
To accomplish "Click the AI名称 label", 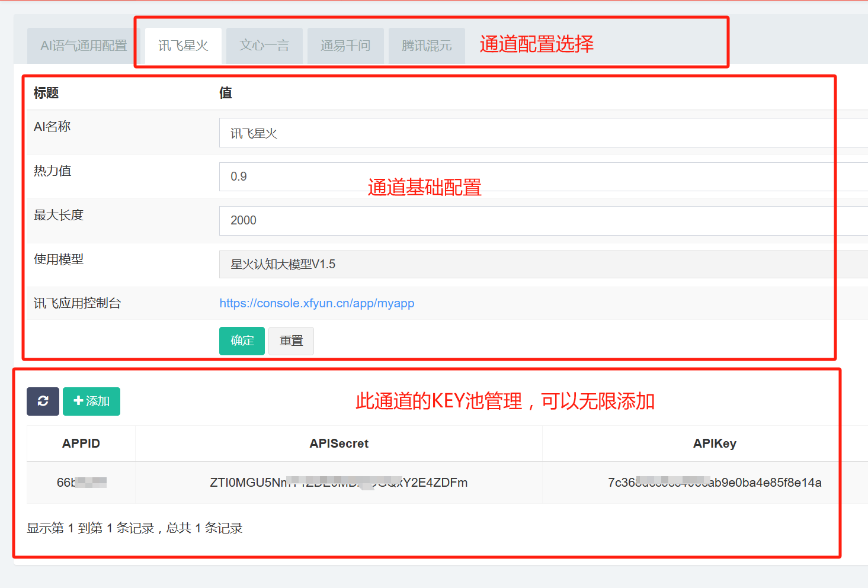I will click(x=52, y=126).
